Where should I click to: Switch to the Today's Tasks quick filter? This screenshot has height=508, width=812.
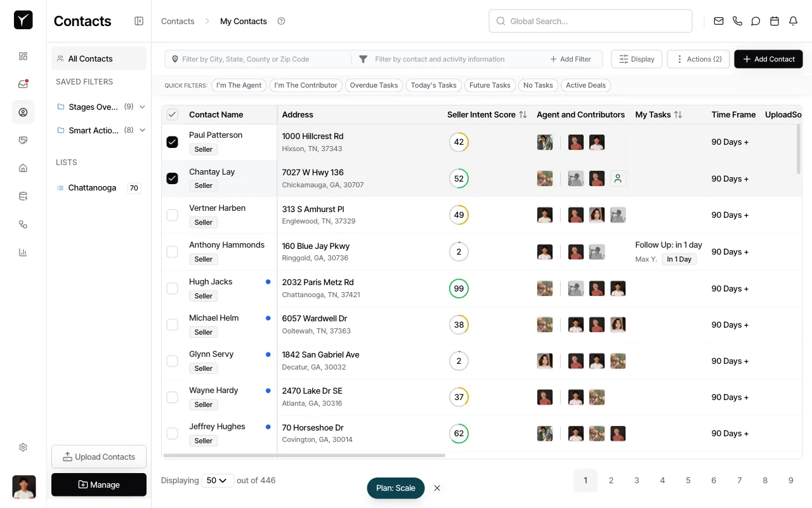click(433, 85)
